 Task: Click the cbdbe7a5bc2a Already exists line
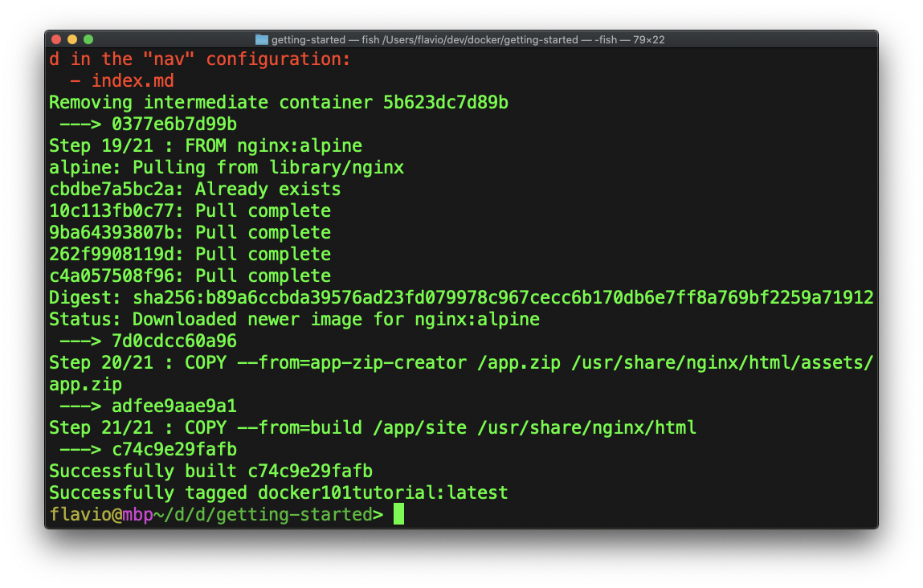[194, 190]
